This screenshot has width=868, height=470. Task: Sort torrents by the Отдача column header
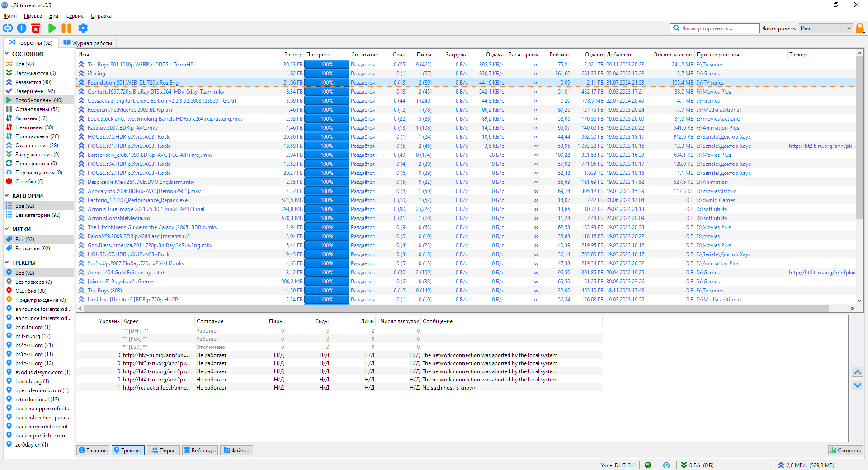pos(487,55)
